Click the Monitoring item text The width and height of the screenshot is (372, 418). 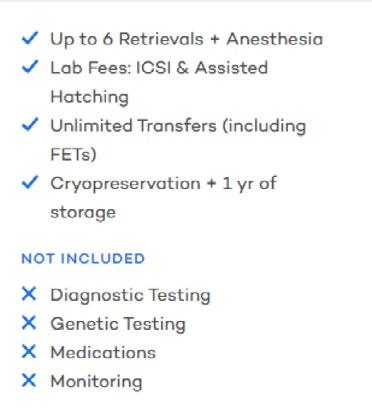coord(96,382)
